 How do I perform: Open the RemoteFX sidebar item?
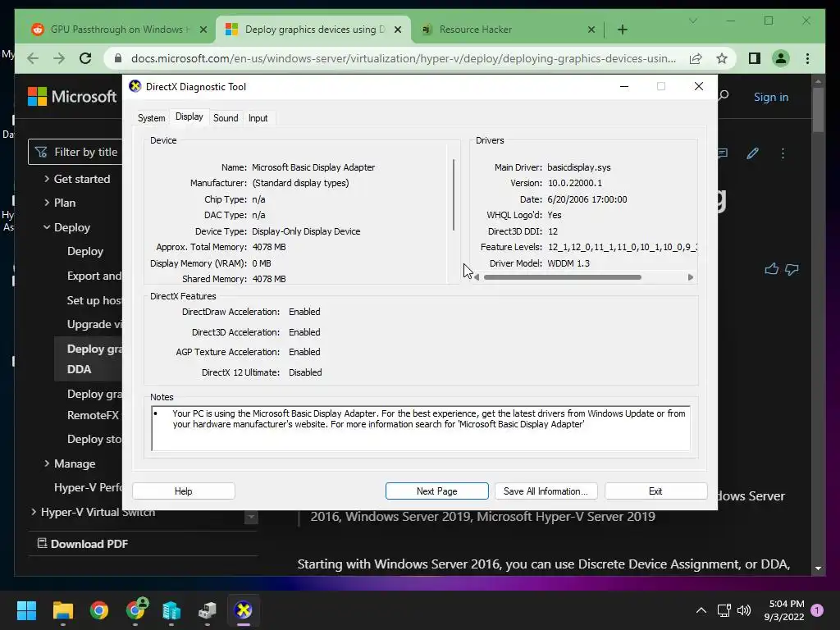[94, 415]
